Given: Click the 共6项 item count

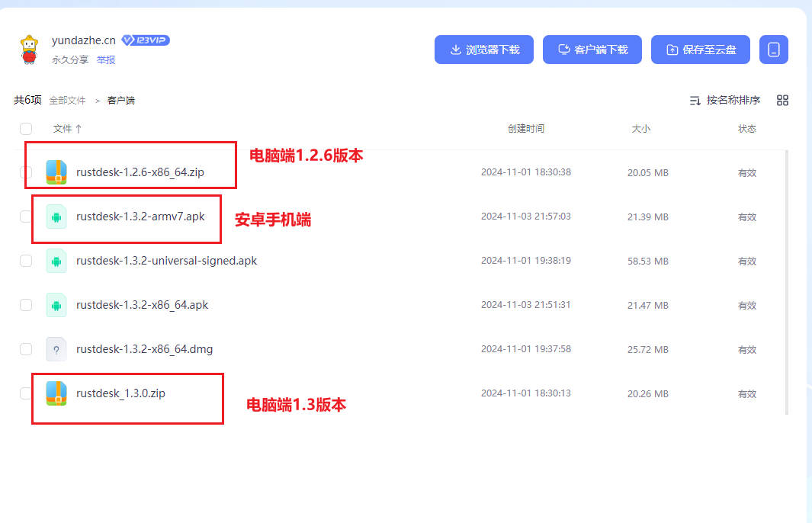Looking at the screenshot, I should [x=27, y=101].
